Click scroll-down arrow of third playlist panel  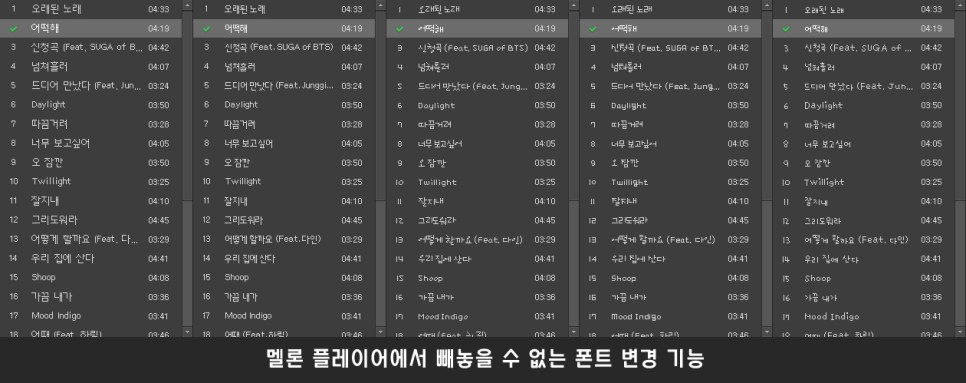tap(574, 331)
